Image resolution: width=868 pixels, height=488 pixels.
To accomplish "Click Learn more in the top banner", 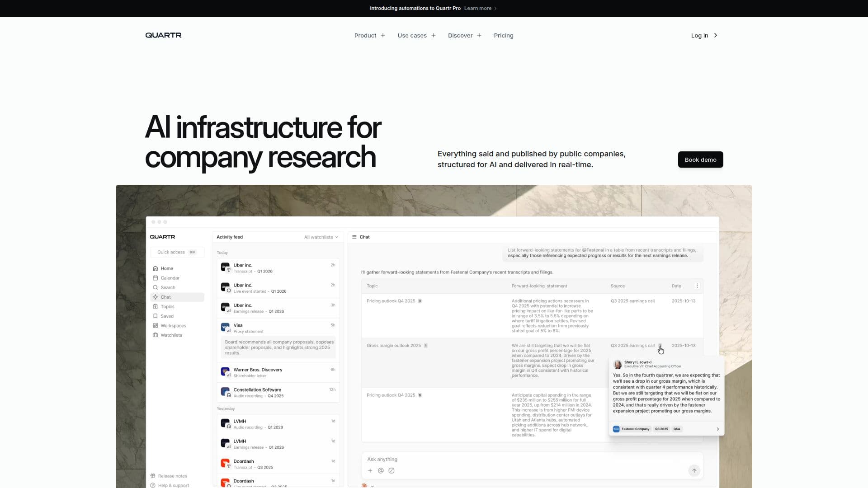I will [x=480, y=8].
